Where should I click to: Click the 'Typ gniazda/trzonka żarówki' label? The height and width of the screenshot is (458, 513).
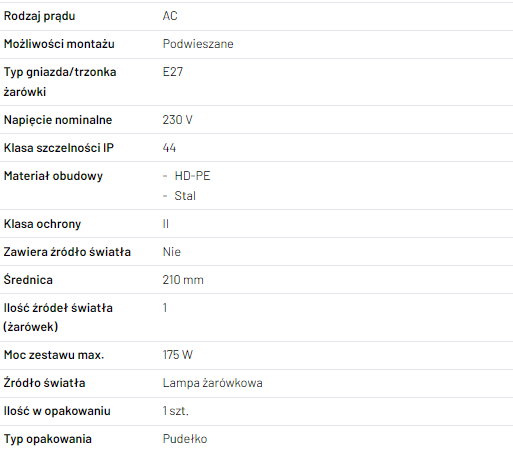[60, 82]
